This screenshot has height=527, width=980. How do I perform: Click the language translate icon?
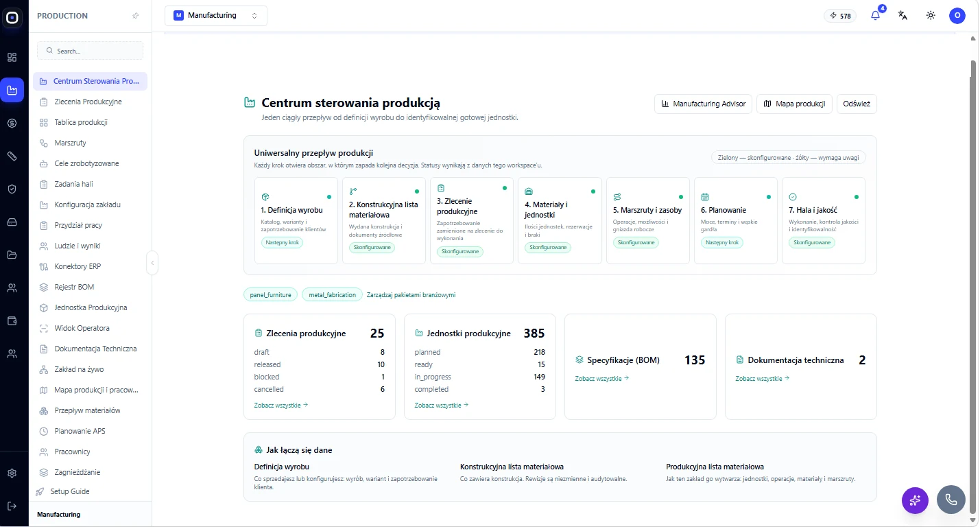(x=903, y=15)
